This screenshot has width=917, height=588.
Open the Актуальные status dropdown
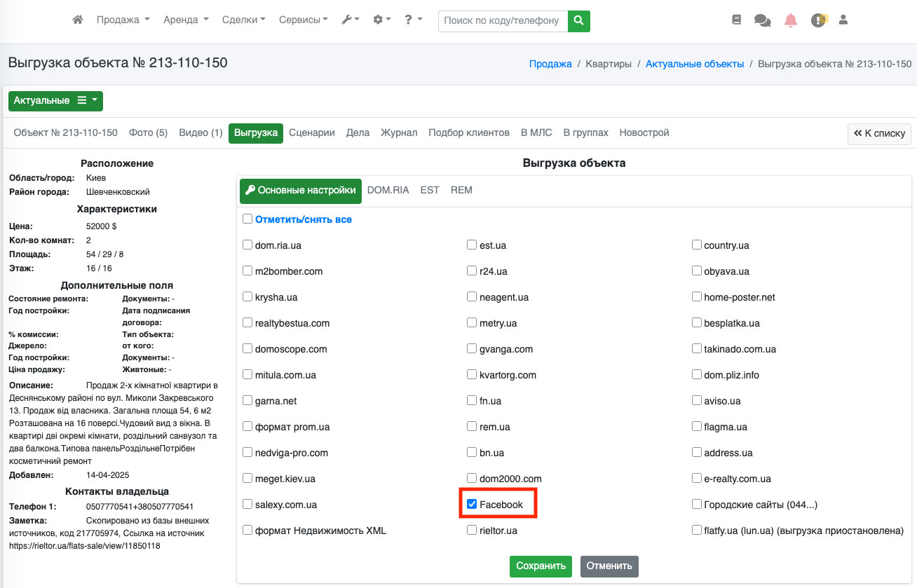point(55,101)
